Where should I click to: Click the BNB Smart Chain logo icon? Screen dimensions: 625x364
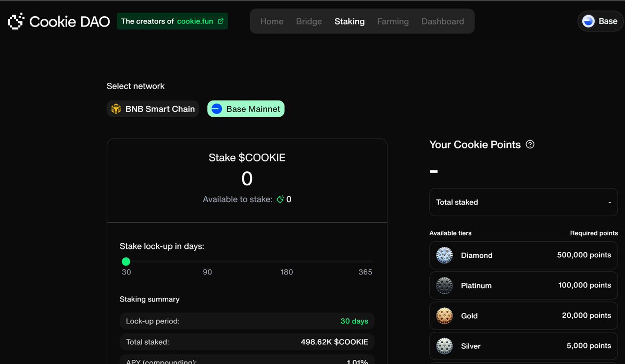tap(116, 109)
